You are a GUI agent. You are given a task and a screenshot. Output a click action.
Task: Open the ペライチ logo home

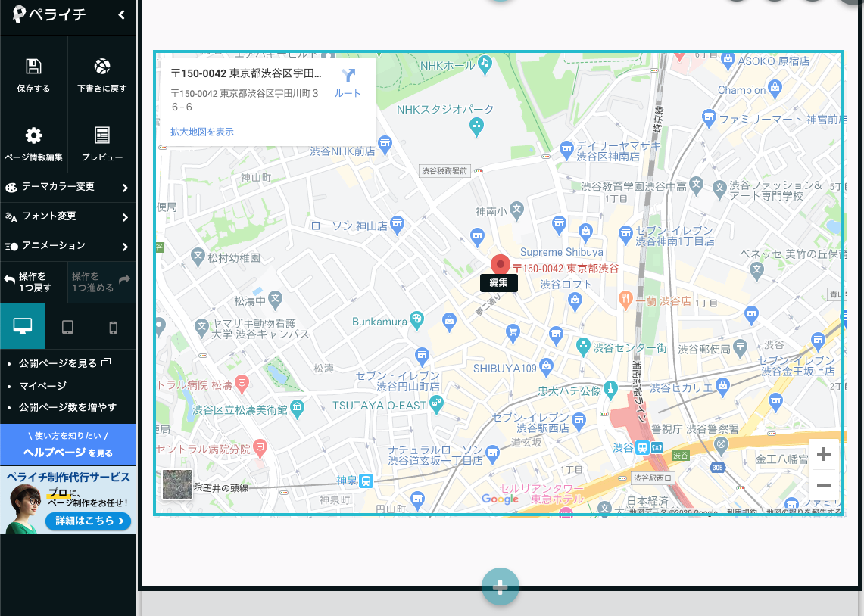pos(49,14)
